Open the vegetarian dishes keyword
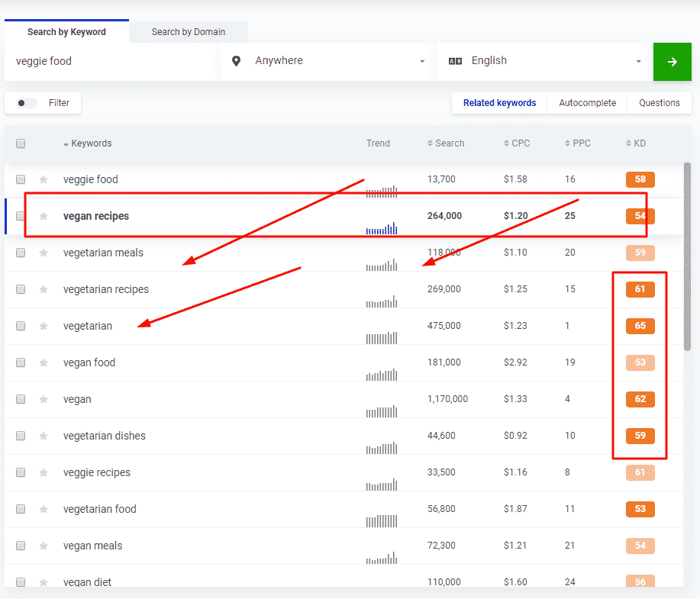Screen dimensions: 700x599 pyautogui.click(x=105, y=436)
